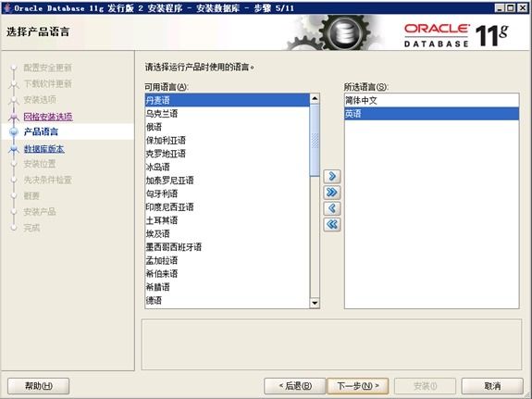532x399 pixels.
Task: Click the single right-arrow add language button
Action: tap(332, 176)
